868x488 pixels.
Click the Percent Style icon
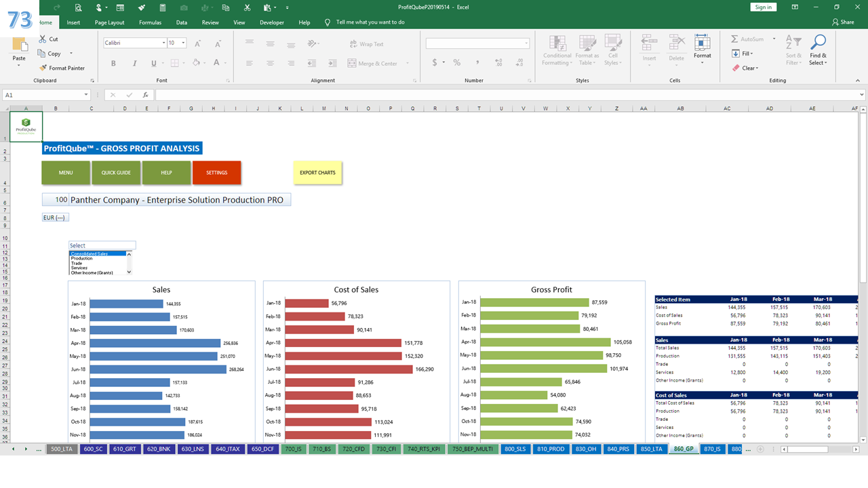pos(457,62)
